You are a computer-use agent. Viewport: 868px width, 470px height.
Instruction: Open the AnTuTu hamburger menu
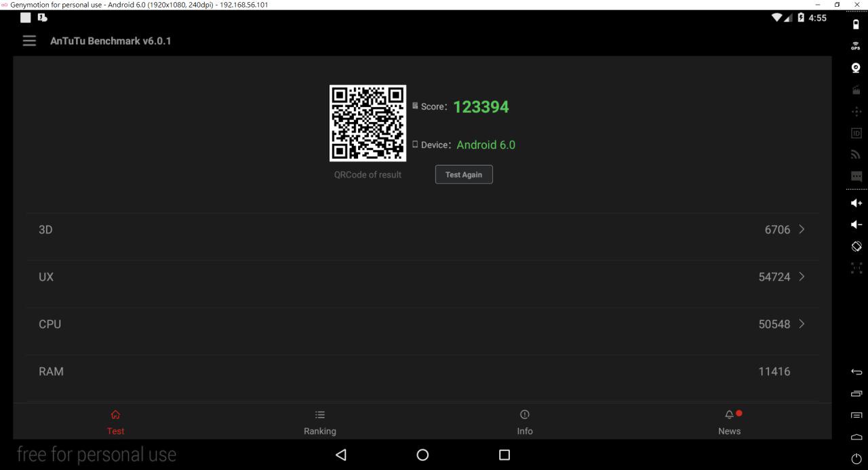click(29, 41)
